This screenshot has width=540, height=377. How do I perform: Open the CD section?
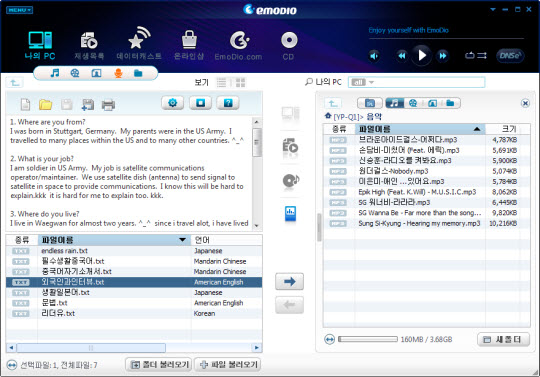289,46
